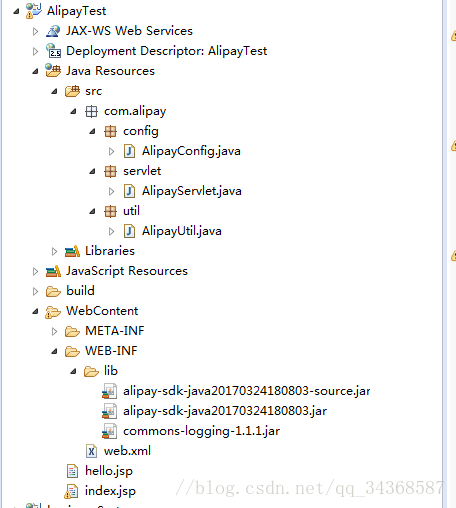Select the index.jsp label
The image size is (456, 508).
110,491
